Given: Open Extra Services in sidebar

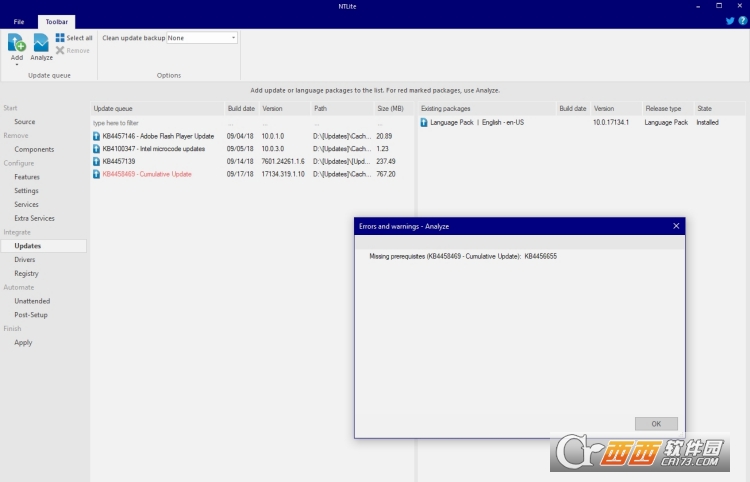Looking at the screenshot, I should point(34,219).
